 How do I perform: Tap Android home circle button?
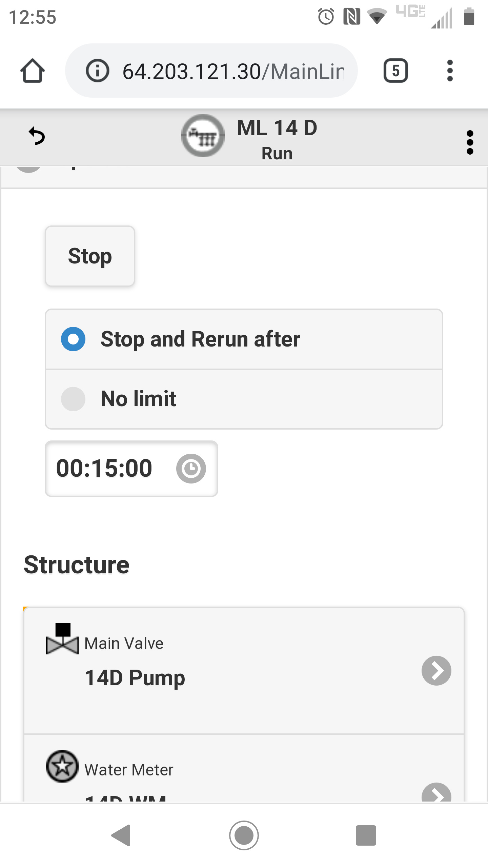click(x=244, y=835)
